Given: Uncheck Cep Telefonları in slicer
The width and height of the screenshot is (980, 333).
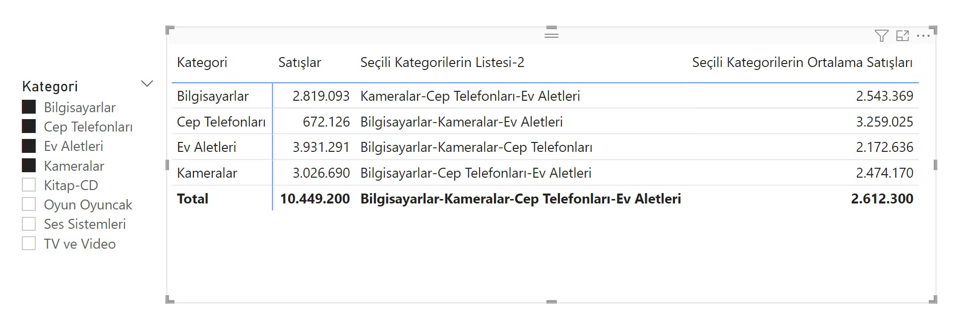Looking at the screenshot, I should (x=29, y=127).
